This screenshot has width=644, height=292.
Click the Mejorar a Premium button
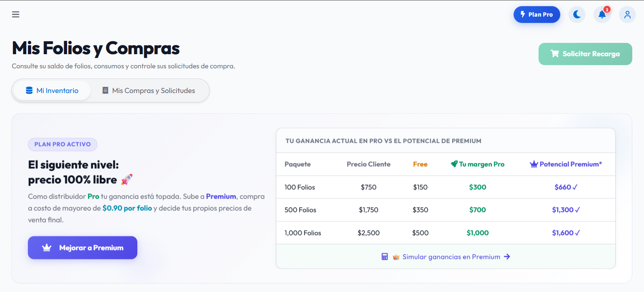tap(82, 248)
